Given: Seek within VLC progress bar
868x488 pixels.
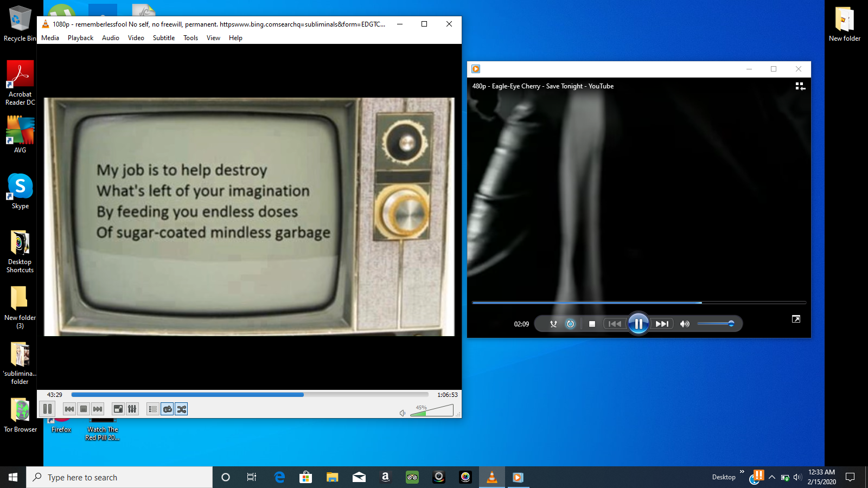Looking at the screenshot, I should (x=250, y=395).
